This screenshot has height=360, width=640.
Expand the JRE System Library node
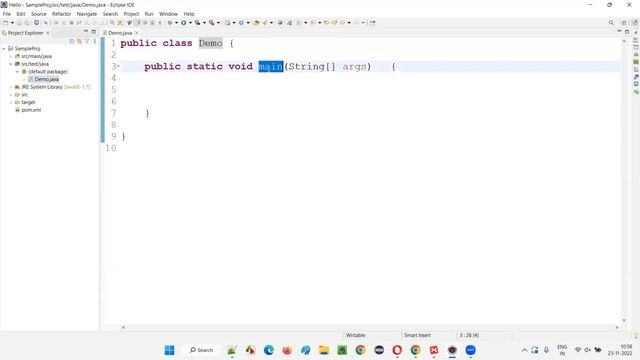click(11, 87)
